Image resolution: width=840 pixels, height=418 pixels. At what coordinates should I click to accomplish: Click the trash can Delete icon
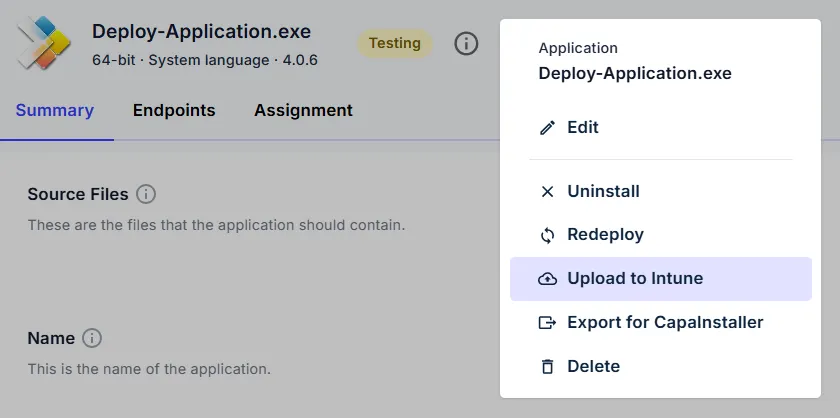547,367
